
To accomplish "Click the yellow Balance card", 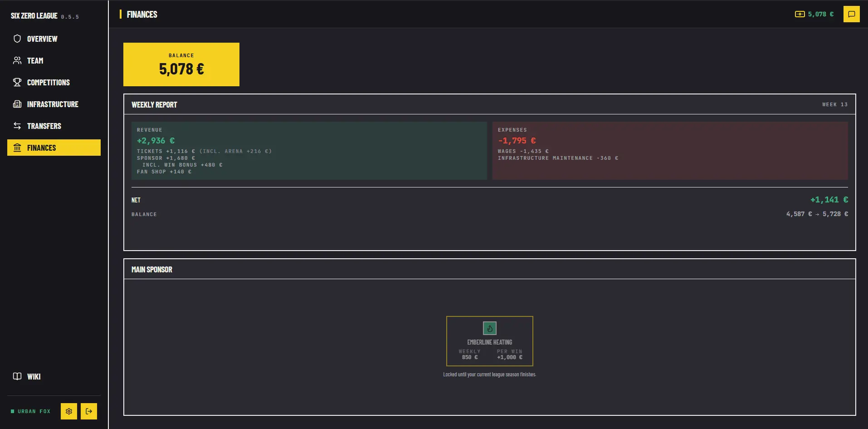I will point(181,64).
